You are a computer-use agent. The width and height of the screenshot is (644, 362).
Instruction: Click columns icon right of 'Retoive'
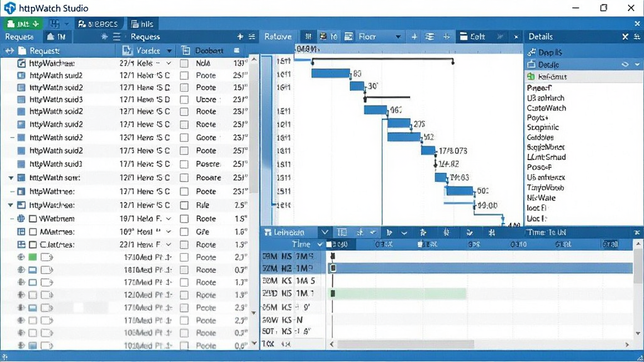(308, 36)
